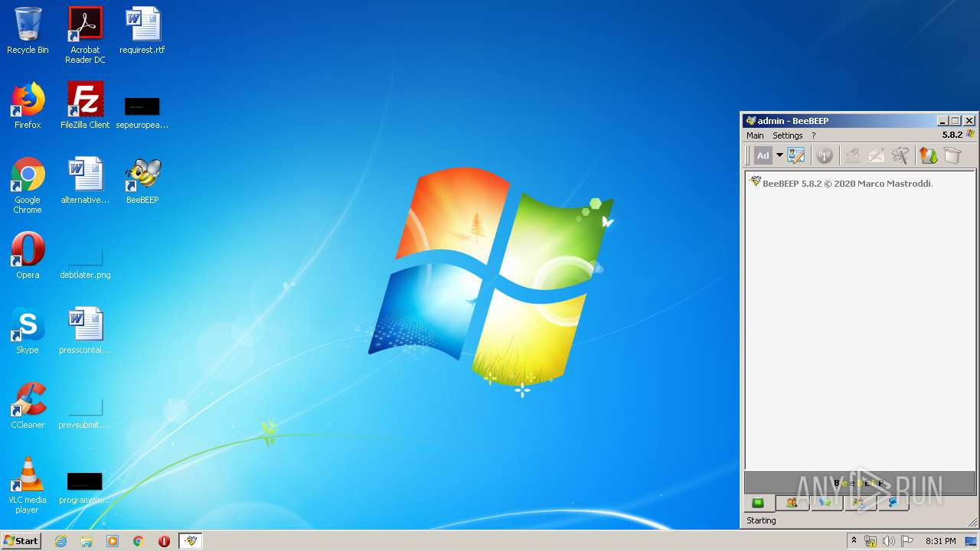This screenshot has width=980, height=551.
Task: Select Google Chrome desktop shortcut
Action: coord(28,185)
